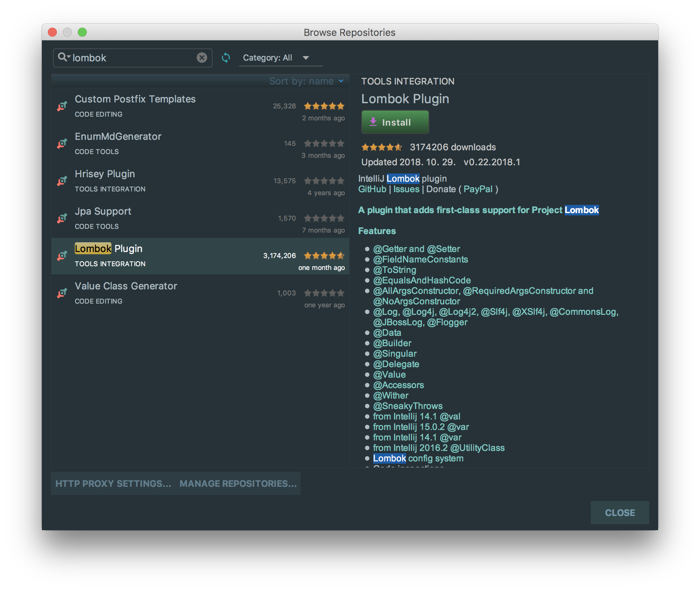
Task: Open the Category: All dropdown
Action: coord(280,58)
